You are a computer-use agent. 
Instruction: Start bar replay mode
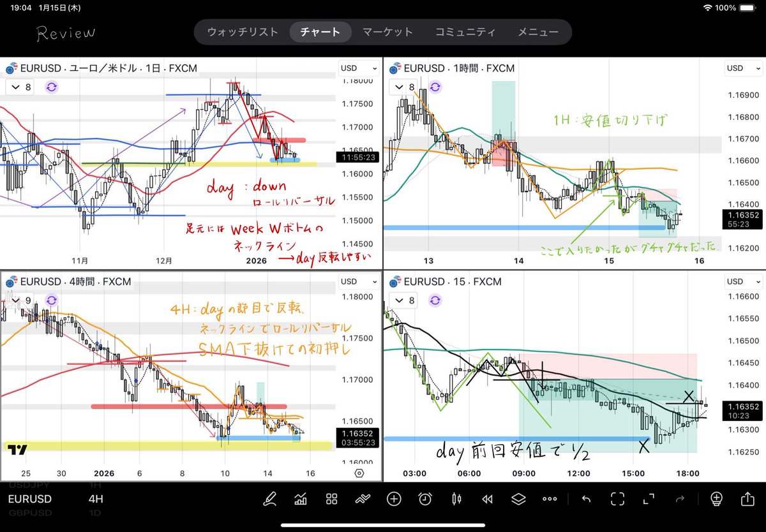[487, 499]
